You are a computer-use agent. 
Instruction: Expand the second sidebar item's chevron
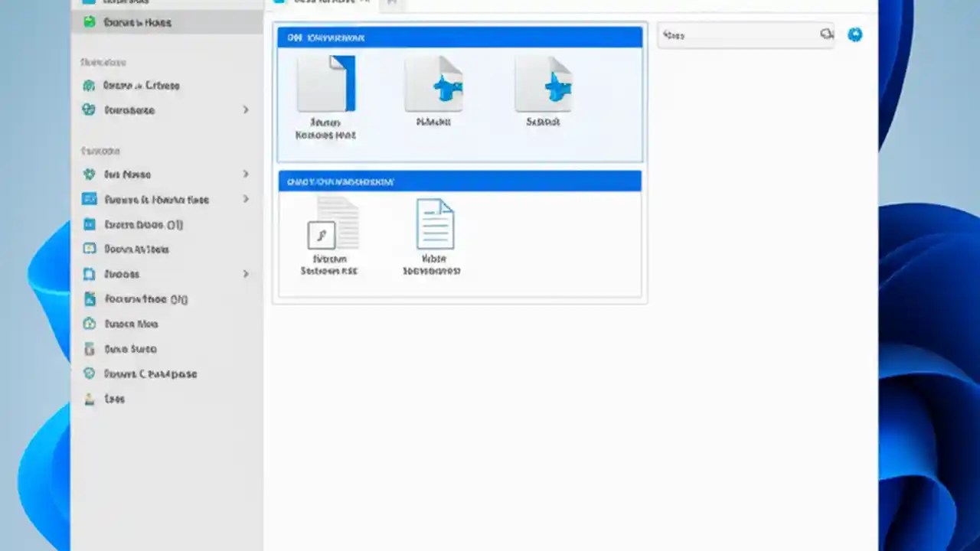[x=246, y=110]
